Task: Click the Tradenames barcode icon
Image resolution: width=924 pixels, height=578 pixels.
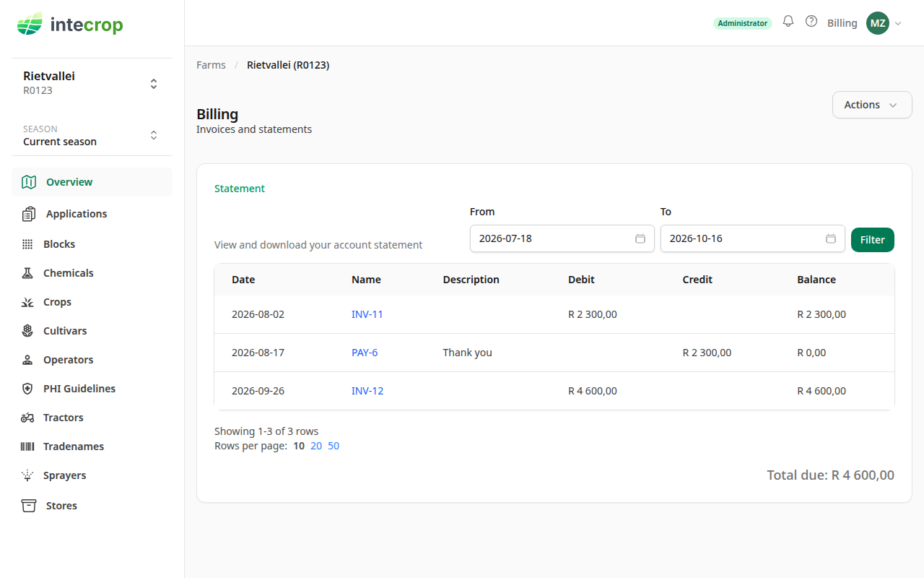Action: (27, 447)
